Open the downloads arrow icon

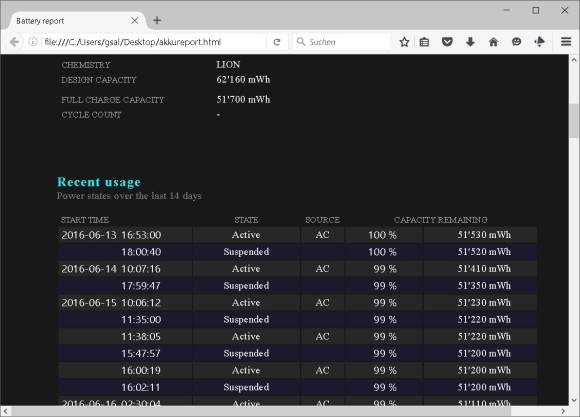pyautogui.click(x=470, y=42)
